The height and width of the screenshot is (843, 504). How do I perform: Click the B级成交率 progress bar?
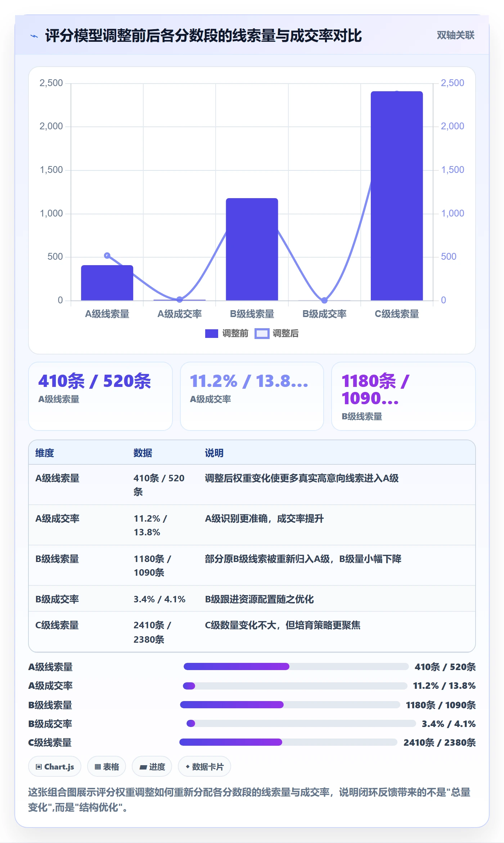pos(301,723)
